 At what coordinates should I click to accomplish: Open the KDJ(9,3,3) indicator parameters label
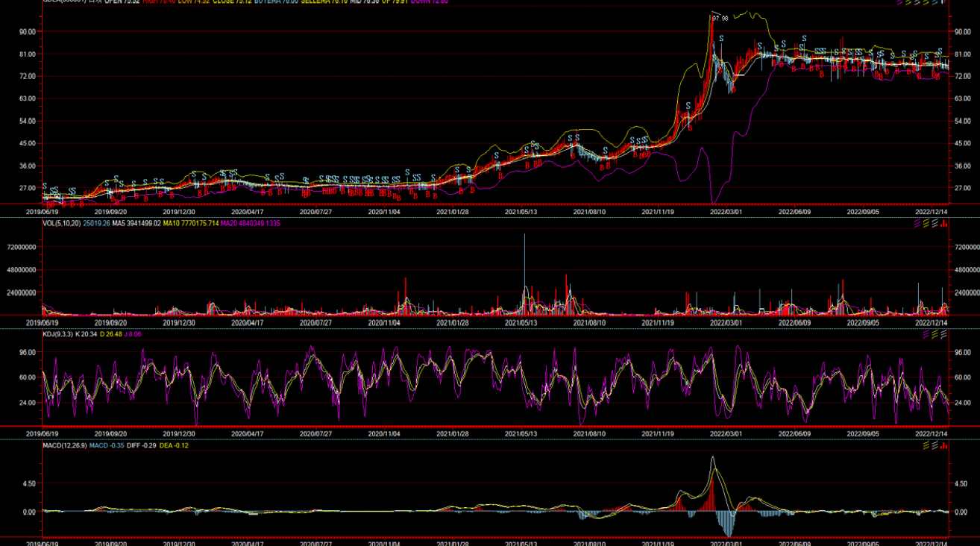point(57,334)
